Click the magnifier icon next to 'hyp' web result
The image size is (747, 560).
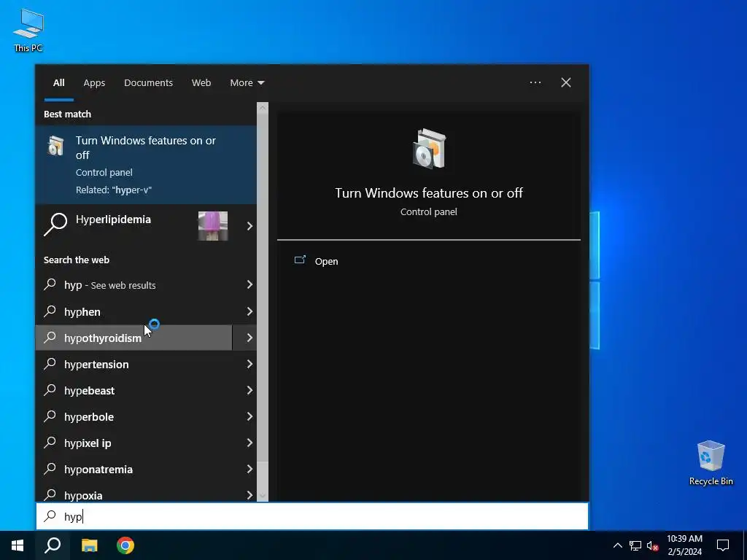click(x=50, y=284)
